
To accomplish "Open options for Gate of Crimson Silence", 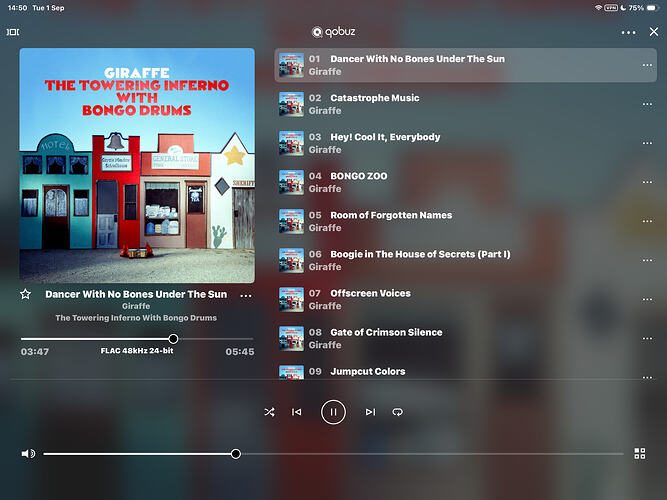I will (647, 339).
